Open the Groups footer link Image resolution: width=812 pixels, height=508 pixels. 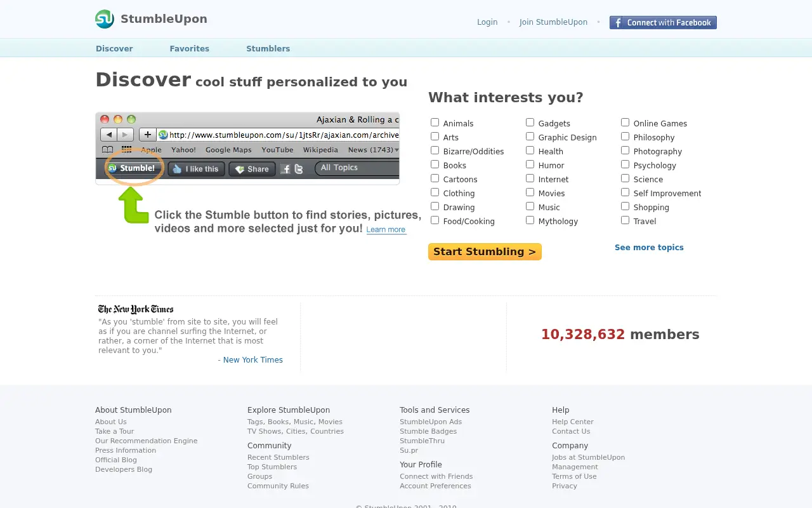[259, 476]
